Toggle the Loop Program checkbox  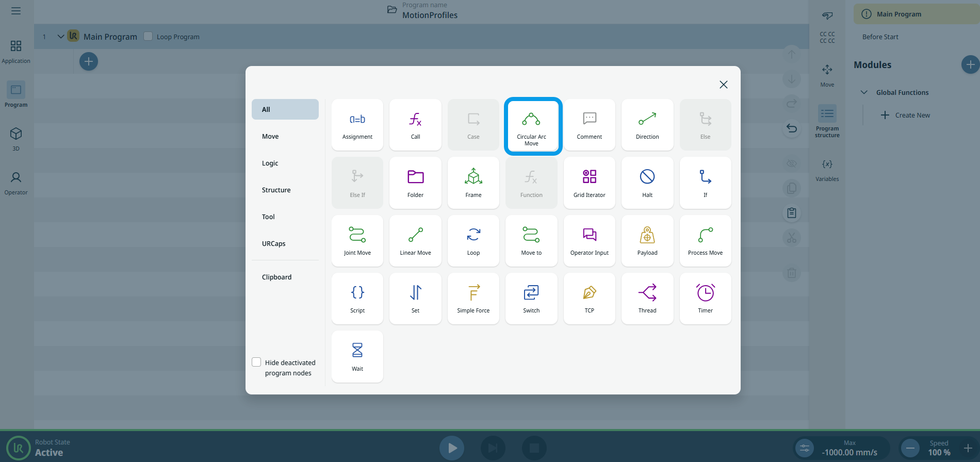pos(148,36)
